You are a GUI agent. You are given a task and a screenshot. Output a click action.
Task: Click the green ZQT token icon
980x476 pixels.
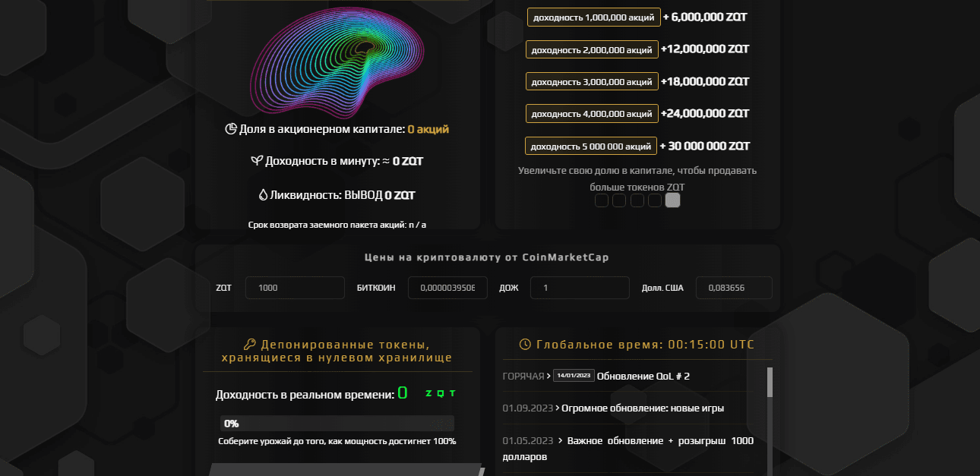[x=439, y=392]
